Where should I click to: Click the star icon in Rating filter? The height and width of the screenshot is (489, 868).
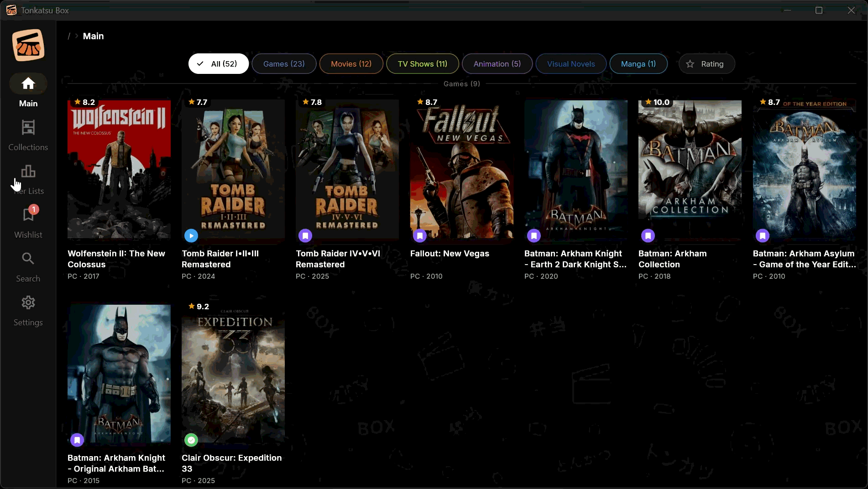click(x=690, y=64)
